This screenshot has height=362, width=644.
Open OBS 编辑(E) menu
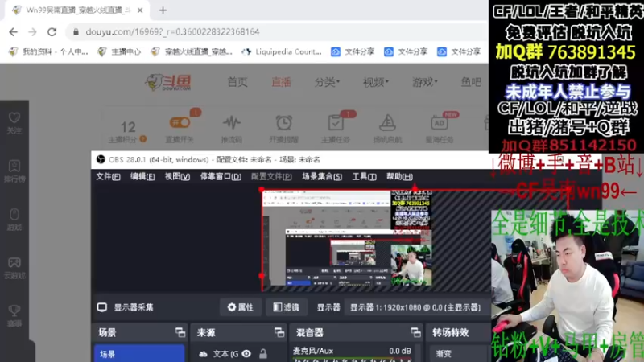click(142, 176)
